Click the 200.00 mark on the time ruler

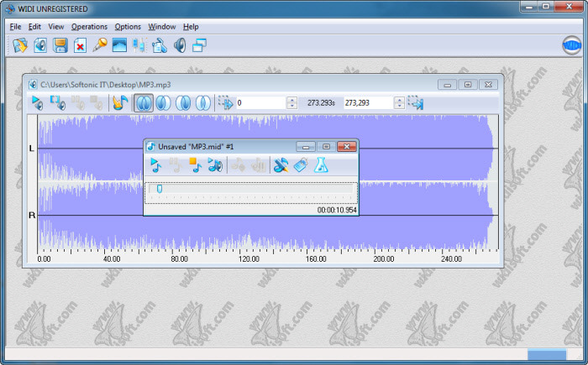click(x=384, y=259)
